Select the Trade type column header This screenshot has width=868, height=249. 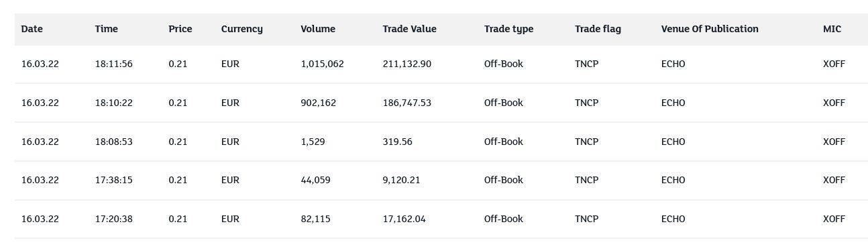pos(509,30)
